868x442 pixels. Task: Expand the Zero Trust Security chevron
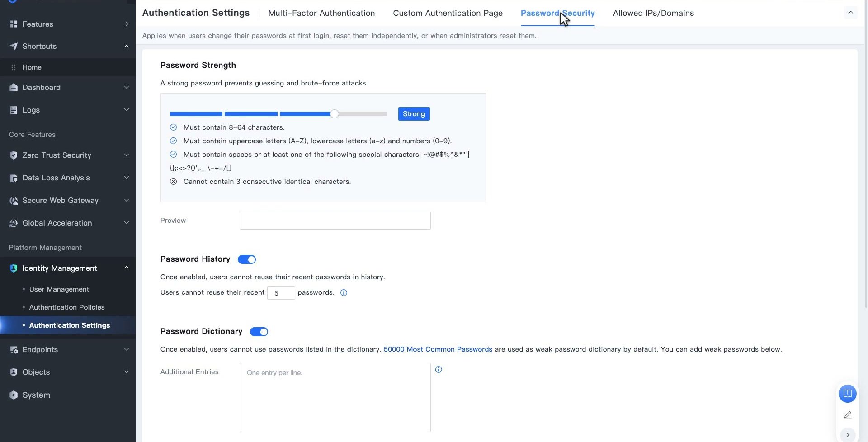click(x=127, y=155)
